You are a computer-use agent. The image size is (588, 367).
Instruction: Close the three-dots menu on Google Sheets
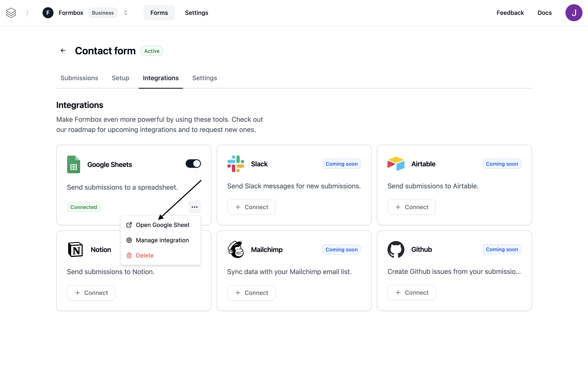tap(194, 207)
